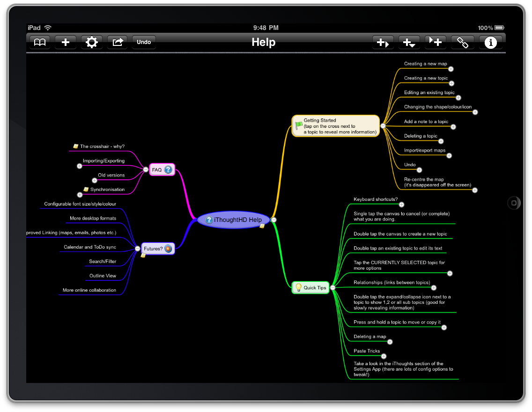Collapse the Getting Started branch
The image size is (532, 412).
tap(383, 126)
